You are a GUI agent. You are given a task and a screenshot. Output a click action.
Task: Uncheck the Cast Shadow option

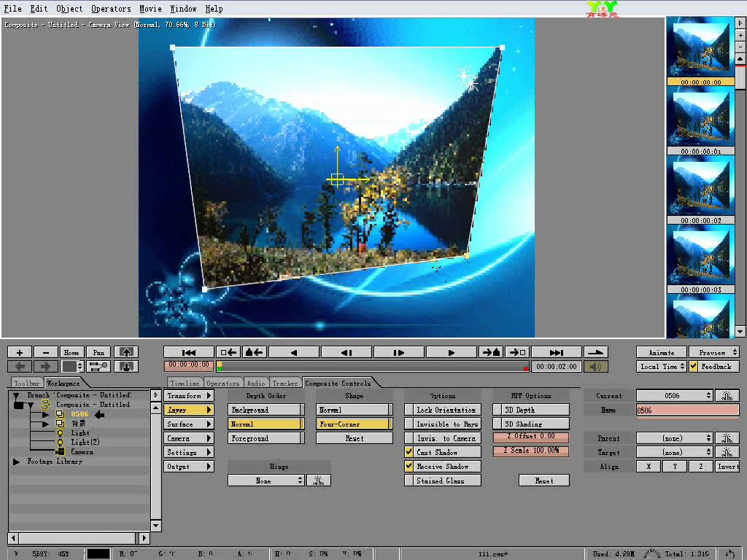(409, 452)
